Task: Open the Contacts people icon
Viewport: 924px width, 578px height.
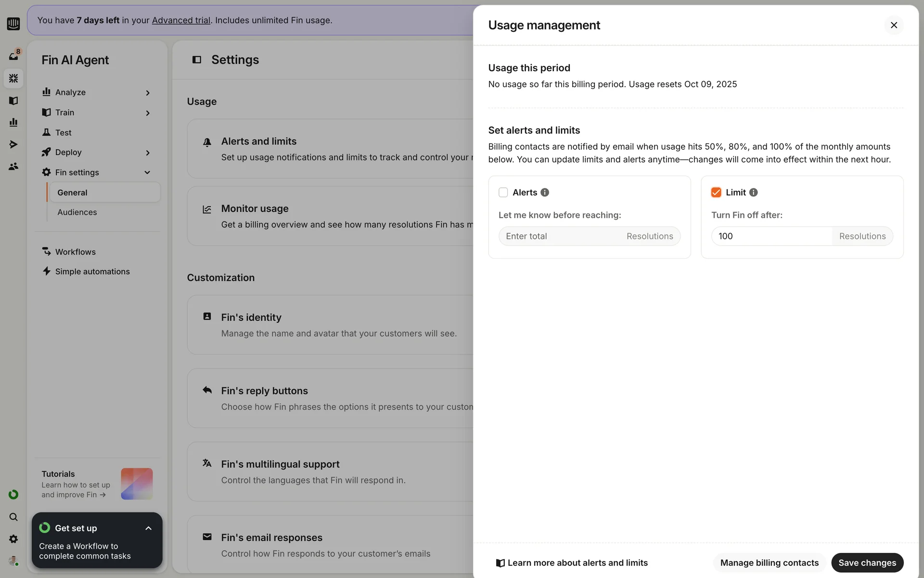Action: click(x=13, y=166)
